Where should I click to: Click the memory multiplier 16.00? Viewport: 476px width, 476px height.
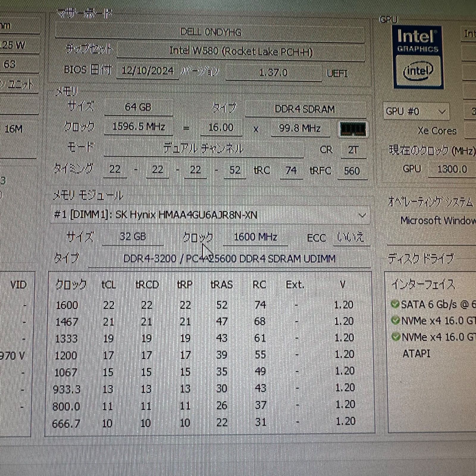221,128
